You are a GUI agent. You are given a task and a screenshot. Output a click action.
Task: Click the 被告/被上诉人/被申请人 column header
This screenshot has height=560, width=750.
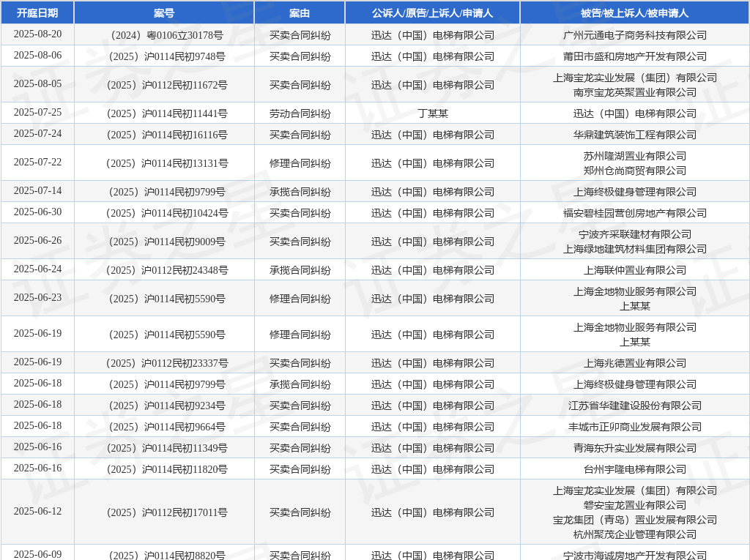point(635,13)
